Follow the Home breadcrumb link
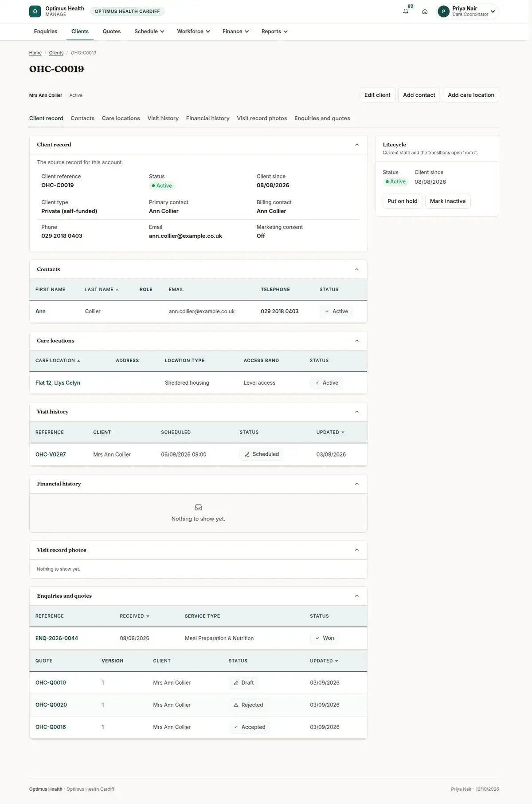The image size is (532, 804). 35,53
